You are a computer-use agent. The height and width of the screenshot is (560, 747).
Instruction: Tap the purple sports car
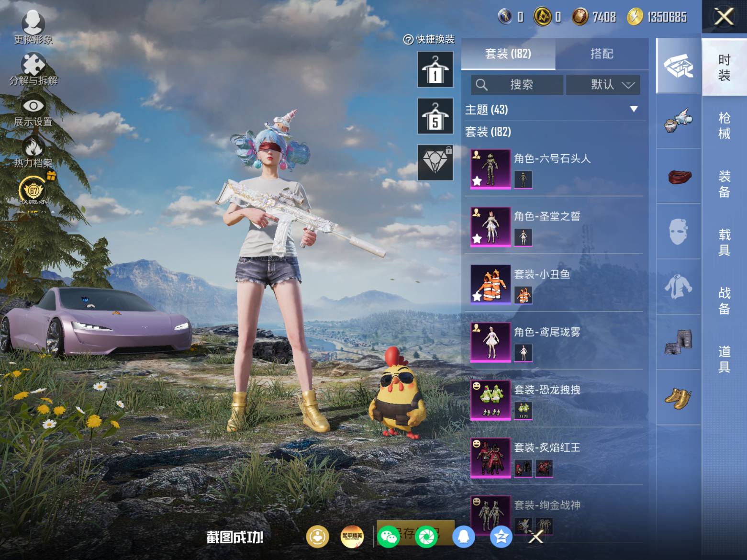(x=96, y=321)
